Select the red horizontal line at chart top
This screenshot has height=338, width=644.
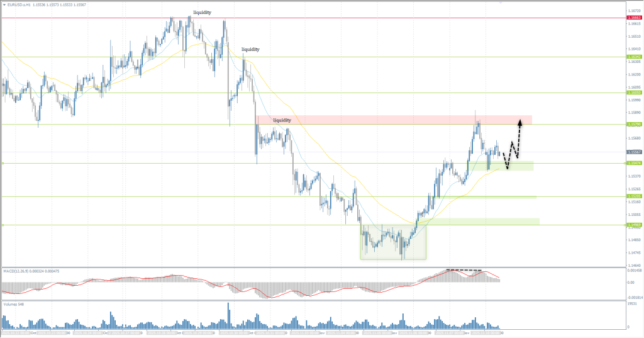(x=314, y=18)
